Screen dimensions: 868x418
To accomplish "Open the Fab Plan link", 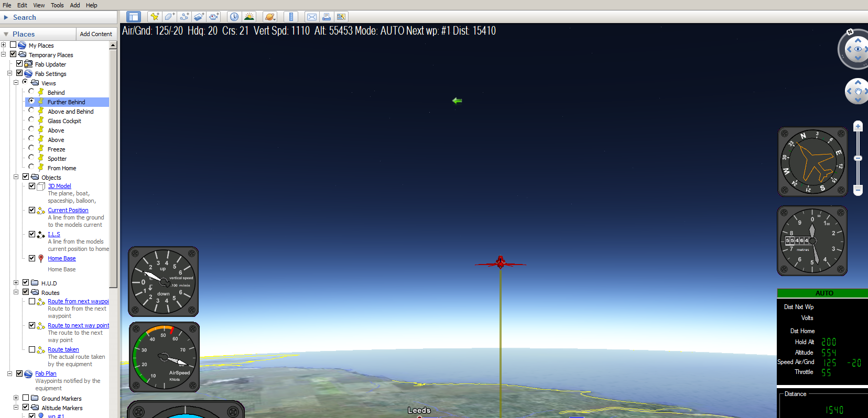I will tap(46, 373).
